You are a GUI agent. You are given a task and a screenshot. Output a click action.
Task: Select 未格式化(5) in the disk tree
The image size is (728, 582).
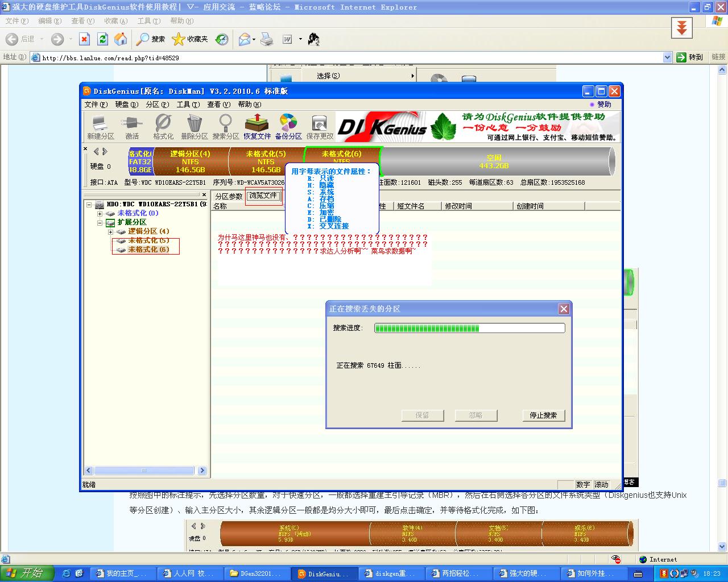tap(148, 240)
